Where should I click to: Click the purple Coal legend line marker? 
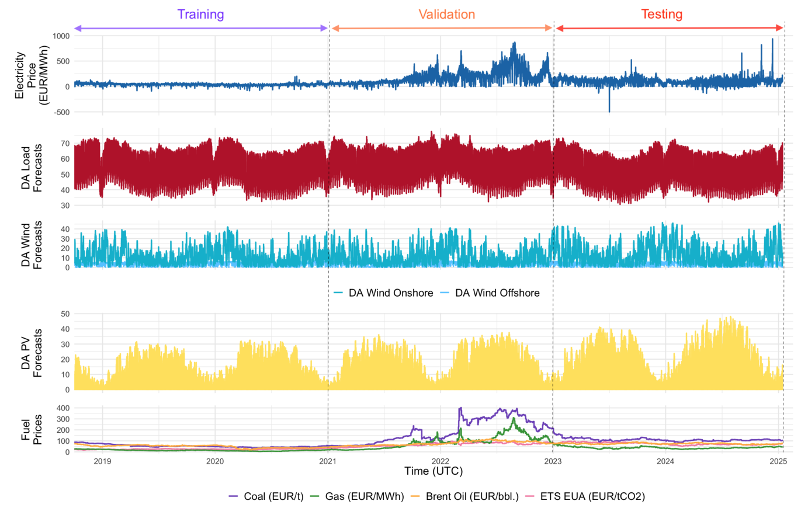[233, 495]
